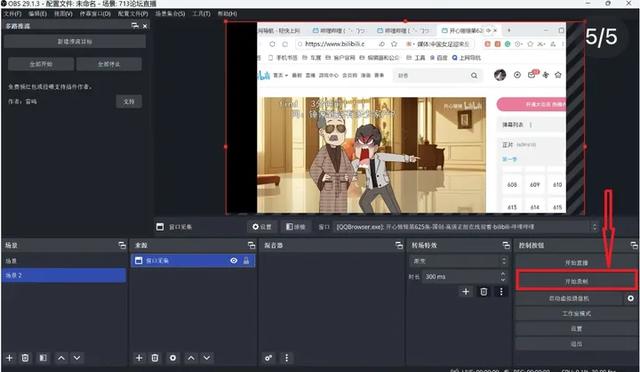
Task: Open the 工具(T) menu
Action: point(202,13)
